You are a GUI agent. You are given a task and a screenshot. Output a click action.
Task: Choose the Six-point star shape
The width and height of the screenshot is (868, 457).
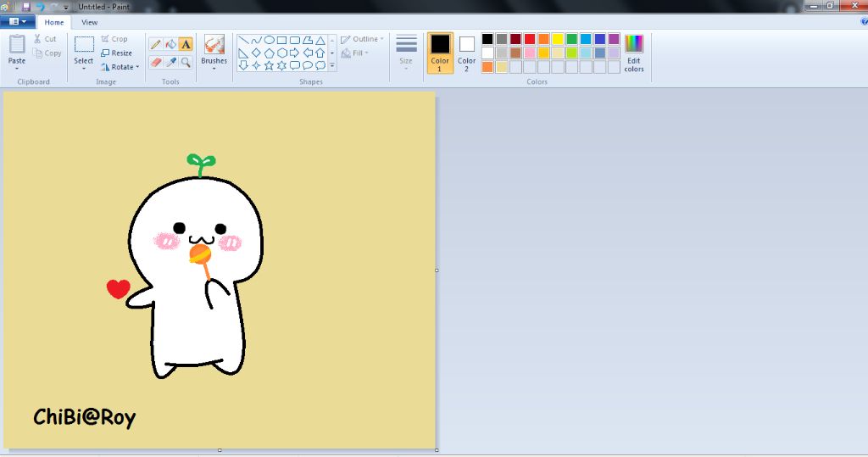tap(281, 65)
